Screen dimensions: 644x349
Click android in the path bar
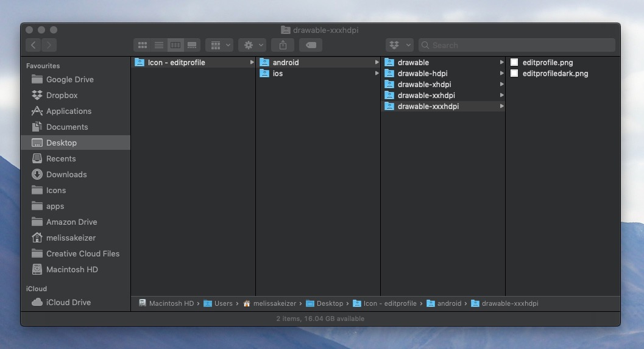444,303
